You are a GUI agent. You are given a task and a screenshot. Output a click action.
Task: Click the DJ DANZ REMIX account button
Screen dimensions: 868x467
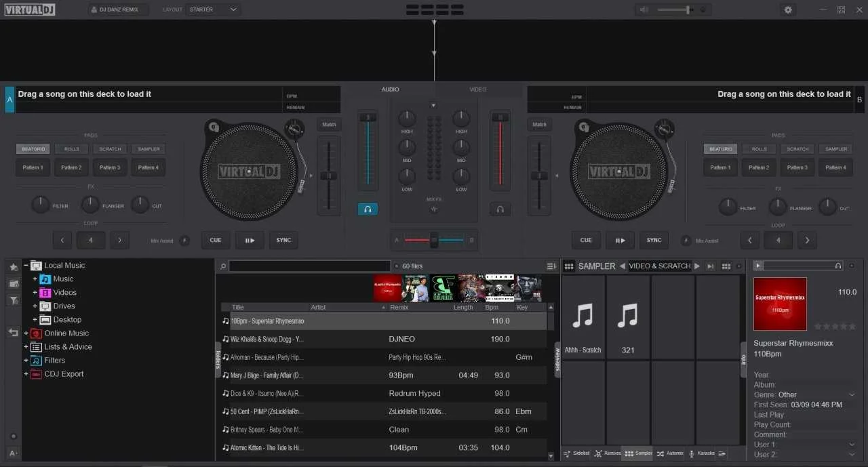tap(118, 9)
